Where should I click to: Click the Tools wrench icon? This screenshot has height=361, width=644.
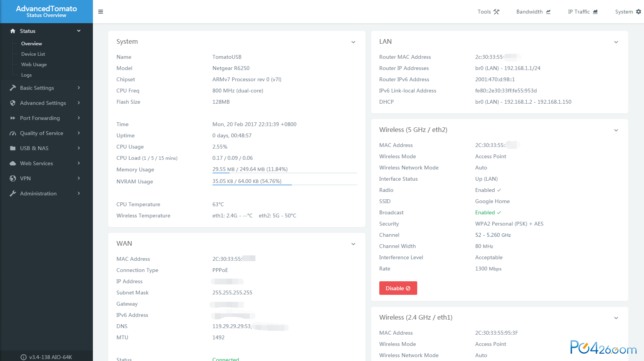click(x=497, y=12)
